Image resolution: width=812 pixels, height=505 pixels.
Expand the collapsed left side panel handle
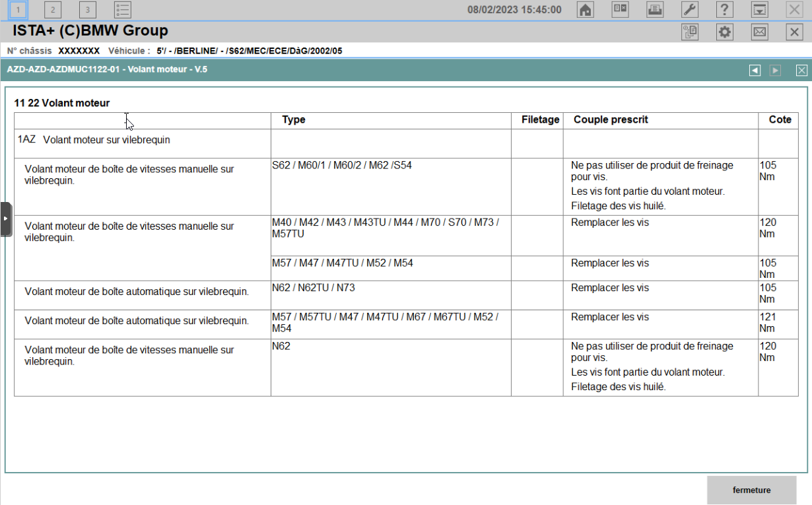point(6,219)
